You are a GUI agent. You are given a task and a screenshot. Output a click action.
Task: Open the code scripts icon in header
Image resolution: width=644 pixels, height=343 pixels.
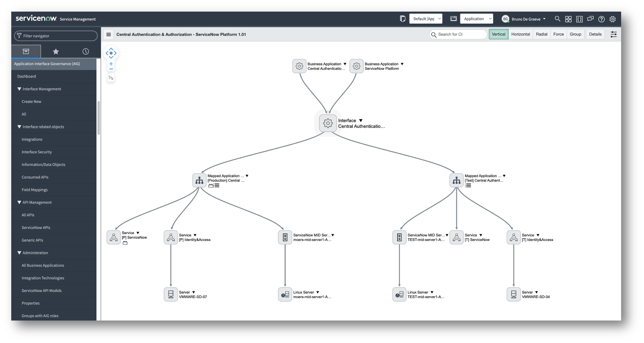(x=579, y=19)
